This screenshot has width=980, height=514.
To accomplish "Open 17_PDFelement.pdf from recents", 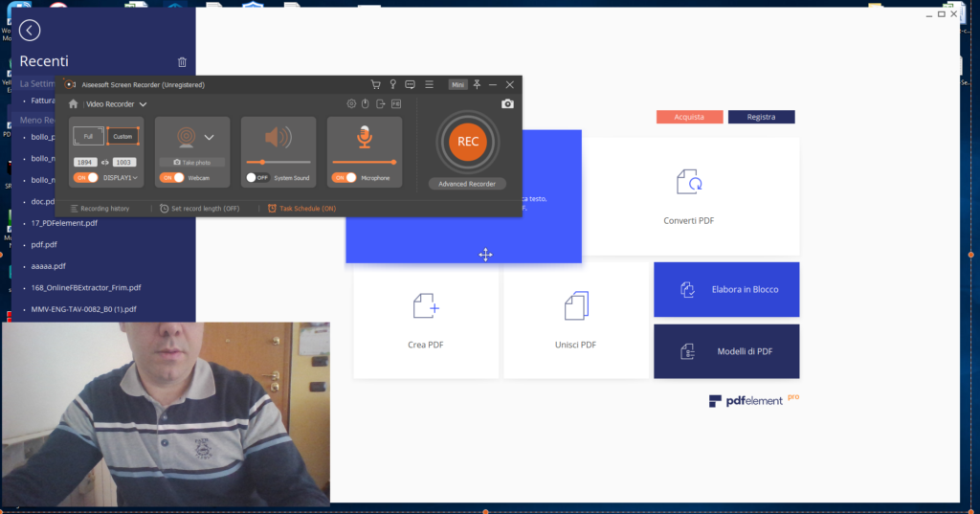I will pos(64,223).
